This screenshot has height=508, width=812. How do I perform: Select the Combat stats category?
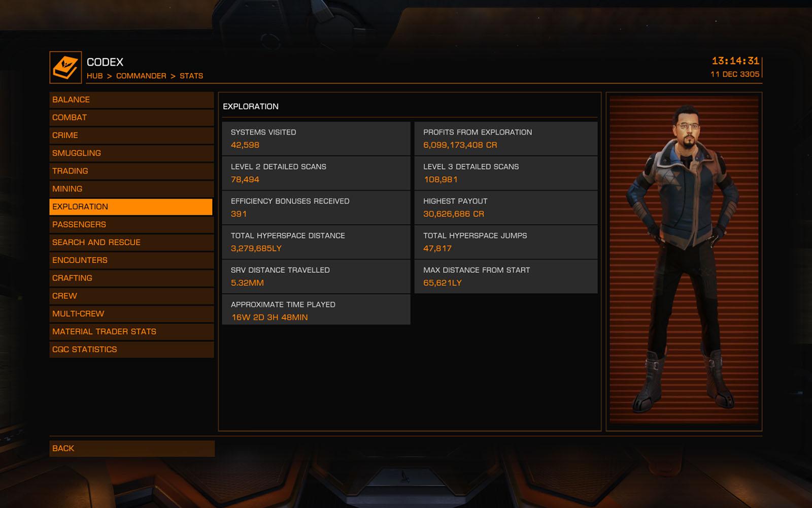click(x=131, y=117)
